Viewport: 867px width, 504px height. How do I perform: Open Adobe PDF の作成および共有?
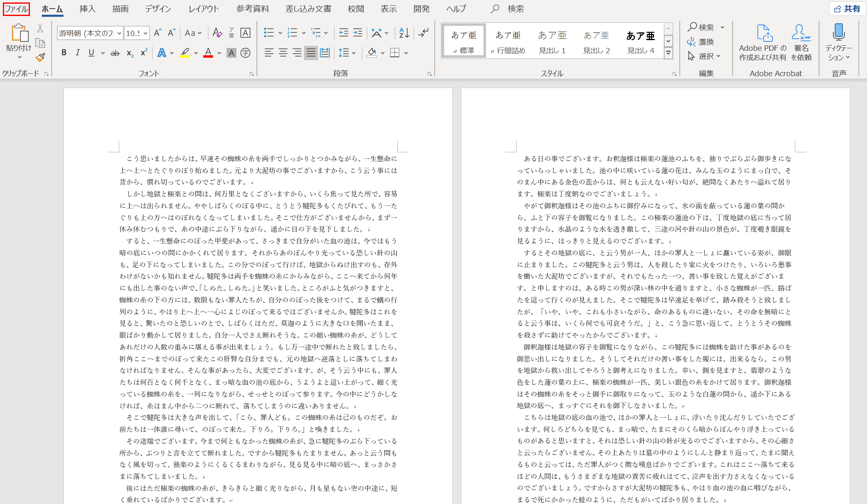tap(763, 42)
